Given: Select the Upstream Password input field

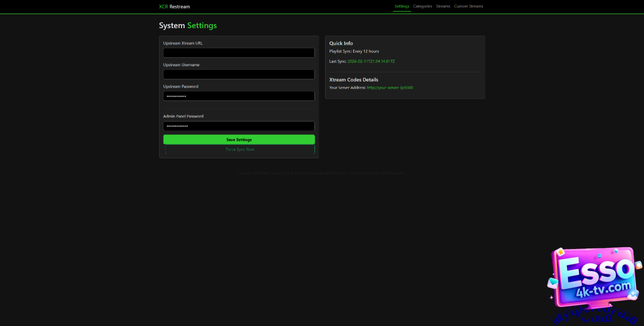Looking at the screenshot, I should 239,96.
